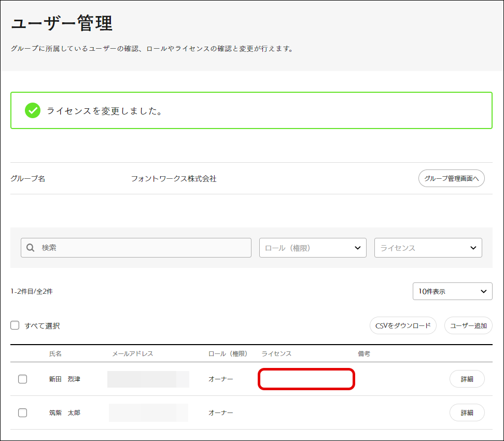Viewport: 504px width, 441px height.
Task: Click the magnifying glass search icon
Action: coord(31,248)
